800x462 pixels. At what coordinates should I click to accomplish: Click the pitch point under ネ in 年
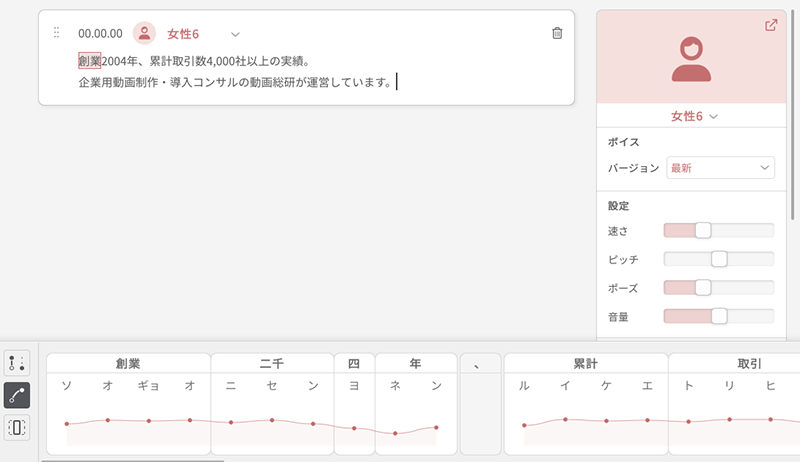coord(395,433)
